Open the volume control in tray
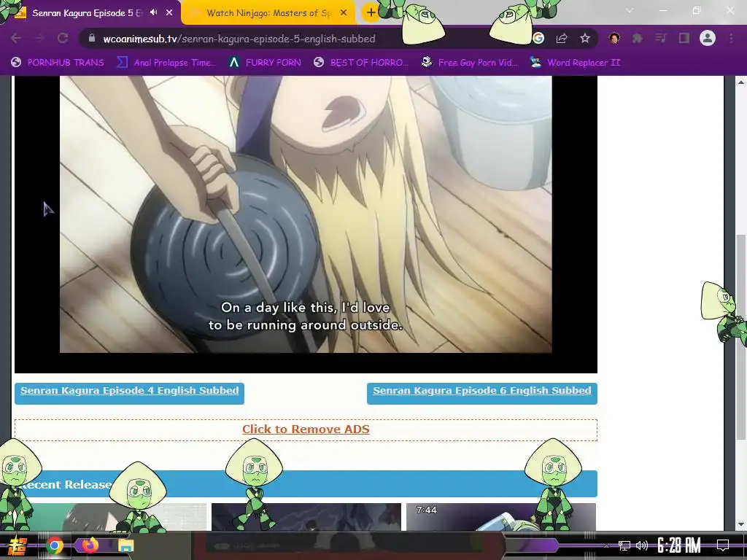The image size is (747, 560). 642,545
